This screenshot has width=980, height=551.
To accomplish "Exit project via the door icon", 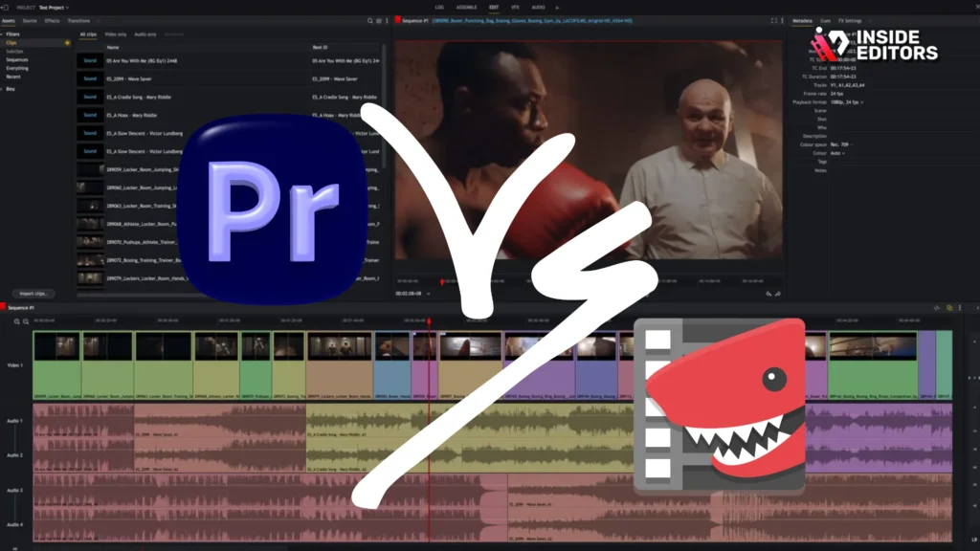I will click(x=5, y=8).
